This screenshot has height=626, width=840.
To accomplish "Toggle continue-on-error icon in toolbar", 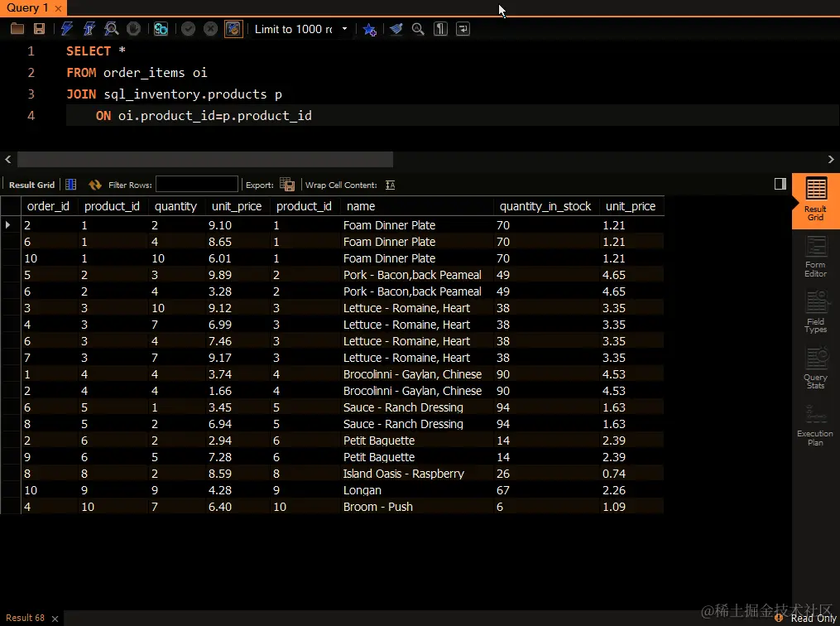I will 161,29.
